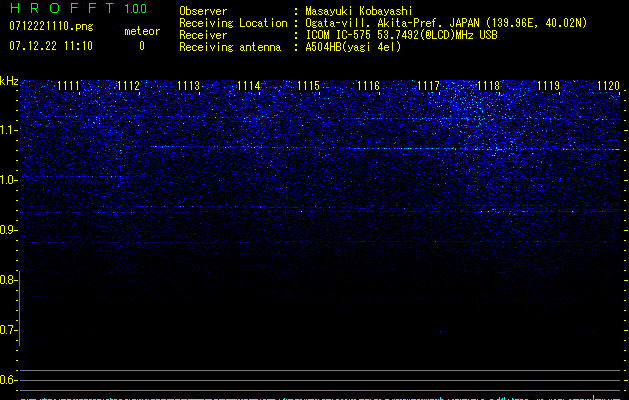Click the 0.7 frequency axis label
This screenshot has height=400, width=629.
(x=9, y=330)
